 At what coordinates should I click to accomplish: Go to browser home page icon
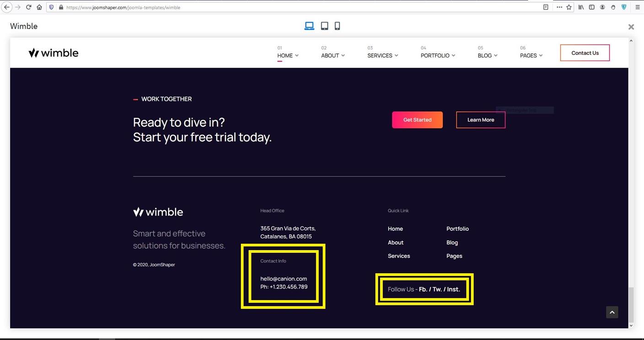39,7
